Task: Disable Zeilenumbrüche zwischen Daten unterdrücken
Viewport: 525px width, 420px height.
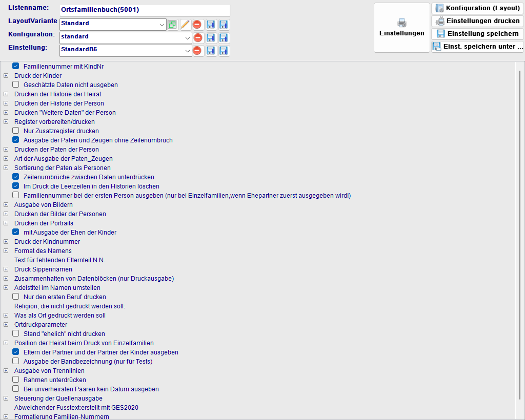Action: 15,177
